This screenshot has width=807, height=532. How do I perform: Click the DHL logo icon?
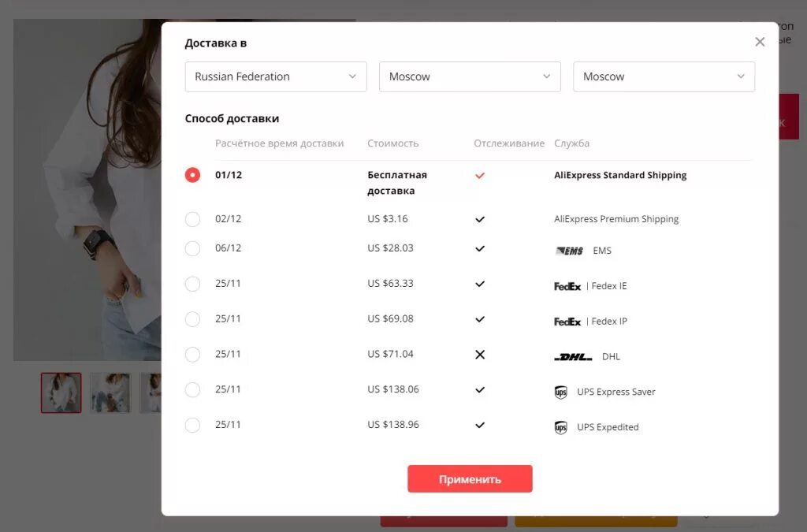[x=573, y=357]
